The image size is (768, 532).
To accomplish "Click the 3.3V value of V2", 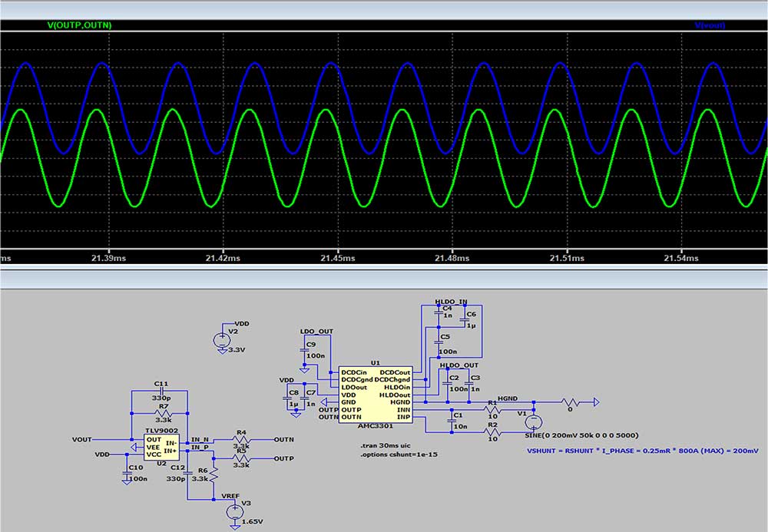I will pyautogui.click(x=237, y=350).
